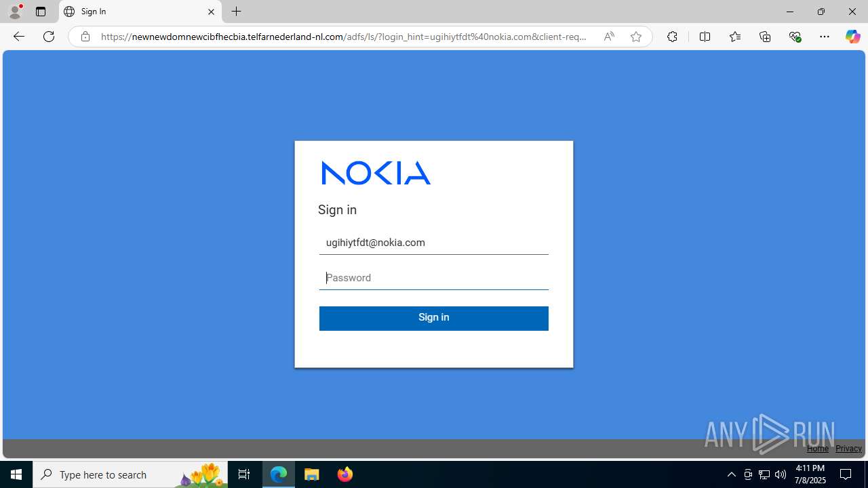Close the Sign In tab
This screenshot has height=488, width=868.
(x=211, y=12)
